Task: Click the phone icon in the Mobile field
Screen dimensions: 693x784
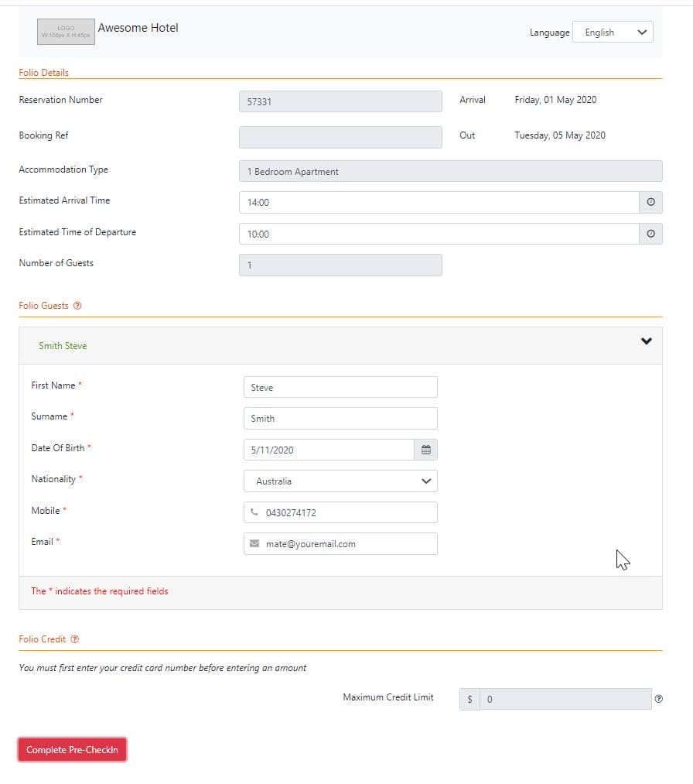Action: point(254,512)
